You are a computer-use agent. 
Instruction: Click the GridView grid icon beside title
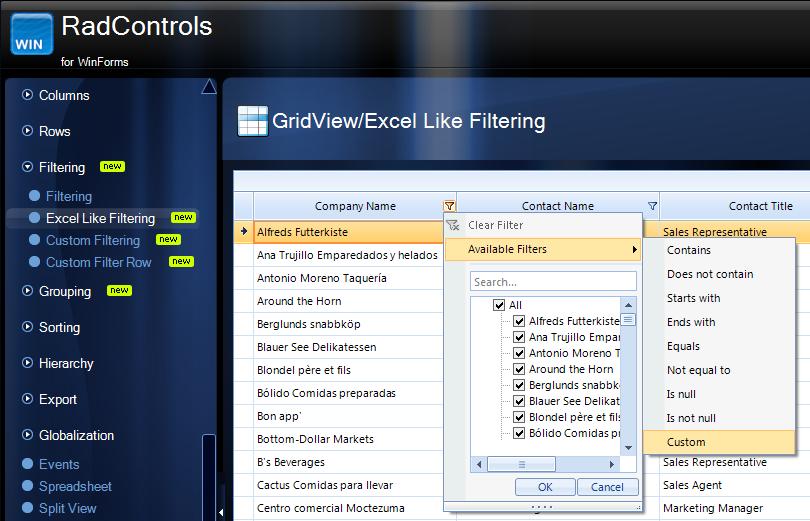pos(253,121)
